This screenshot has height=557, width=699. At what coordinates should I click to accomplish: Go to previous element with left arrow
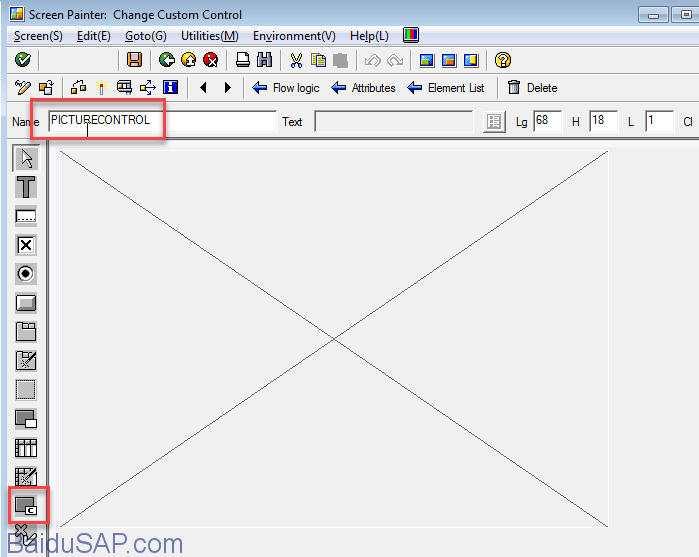[204, 87]
